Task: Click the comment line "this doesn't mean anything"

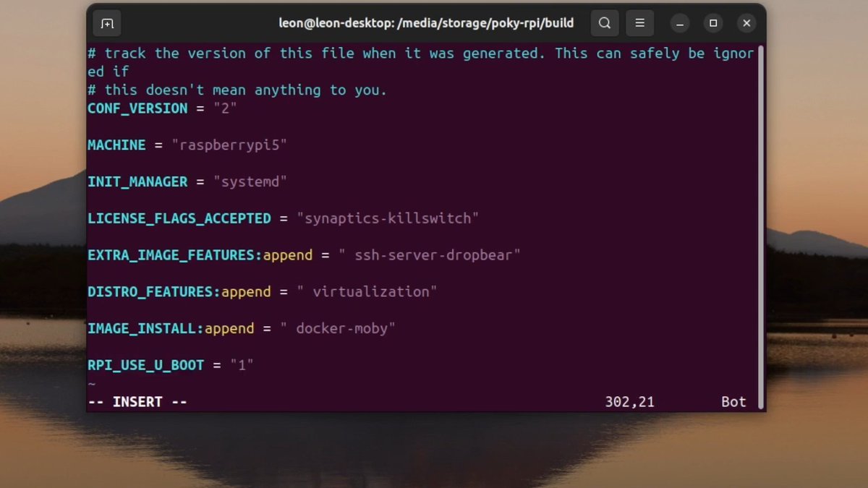Action: tap(237, 90)
